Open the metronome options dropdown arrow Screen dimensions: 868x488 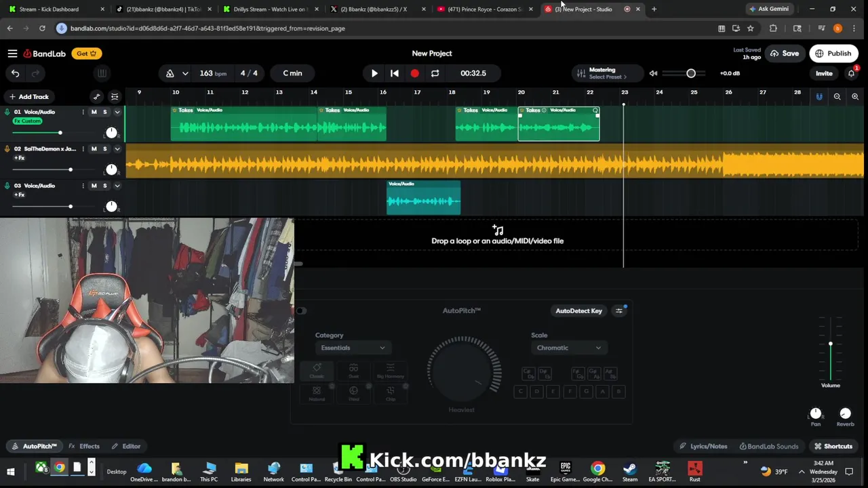click(x=184, y=73)
